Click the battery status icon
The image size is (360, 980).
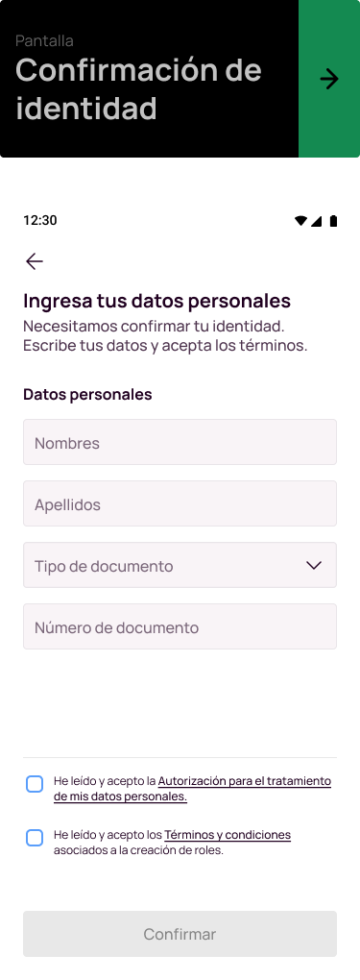[334, 221]
